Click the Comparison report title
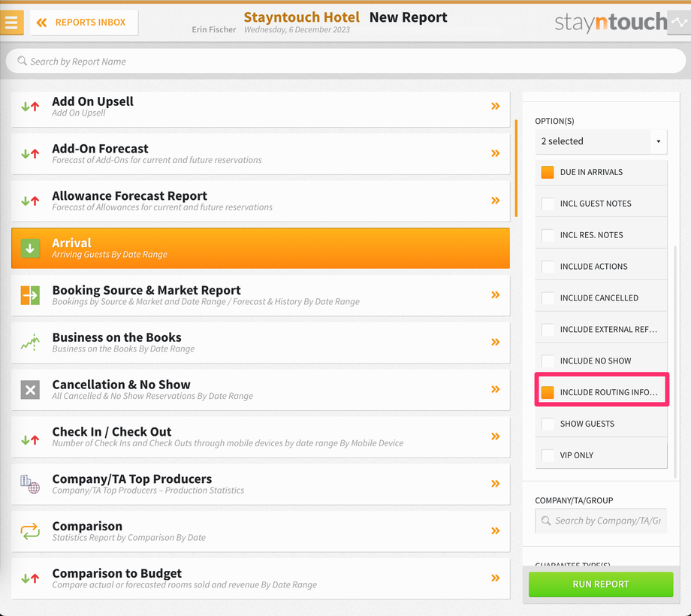 (87, 526)
